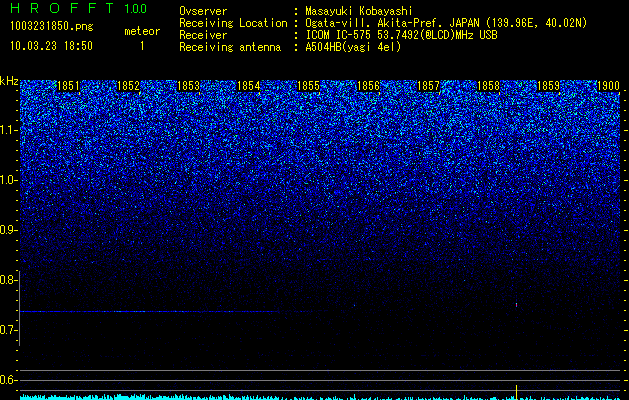Click the red meteor echo spot after 1858

pos(516,305)
